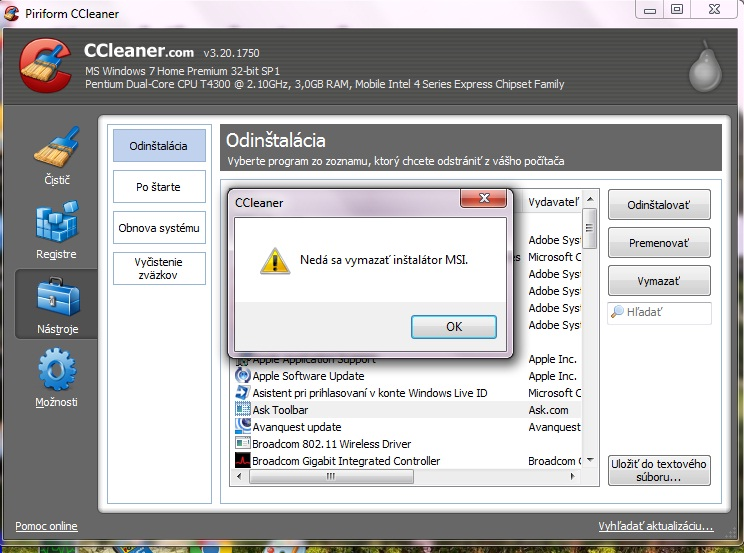Image resolution: width=744 pixels, height=553 pixels.
Task: Click the Avanquest publisher cell
Action: 554,427
